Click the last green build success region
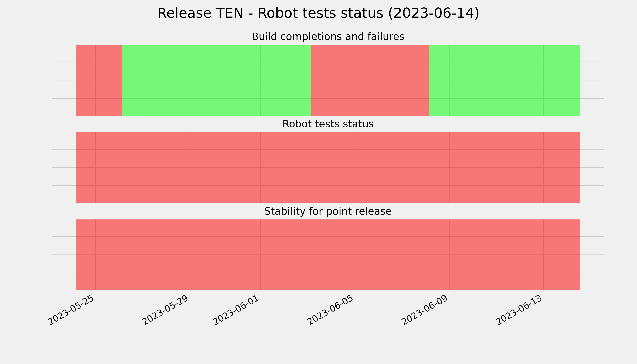 click(x=504, y=80)
